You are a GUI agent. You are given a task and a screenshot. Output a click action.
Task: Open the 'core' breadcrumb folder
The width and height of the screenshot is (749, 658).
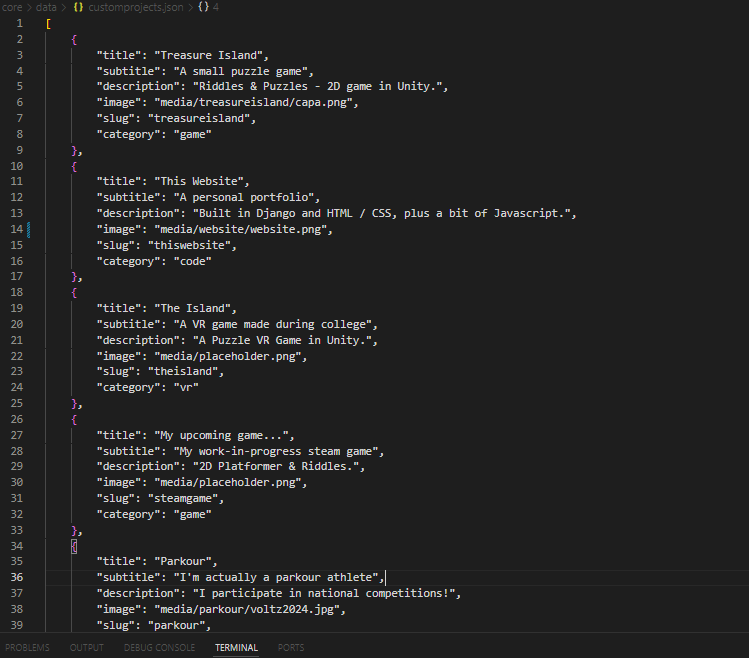(x=12, y=7)
